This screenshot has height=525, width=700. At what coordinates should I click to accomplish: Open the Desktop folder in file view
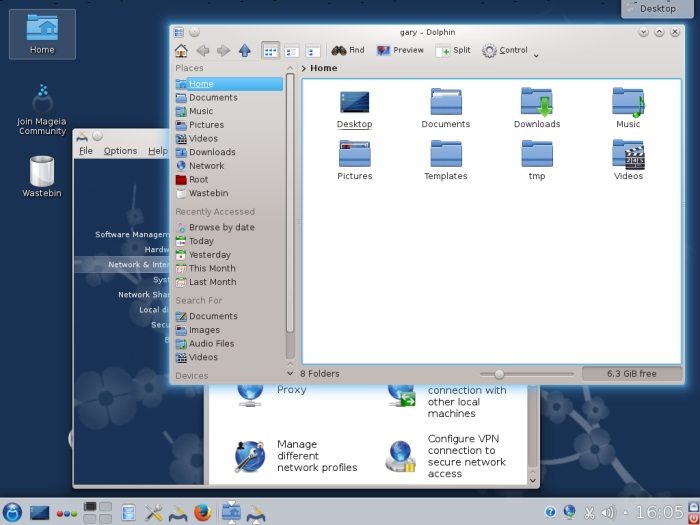[x=354, y=109]
